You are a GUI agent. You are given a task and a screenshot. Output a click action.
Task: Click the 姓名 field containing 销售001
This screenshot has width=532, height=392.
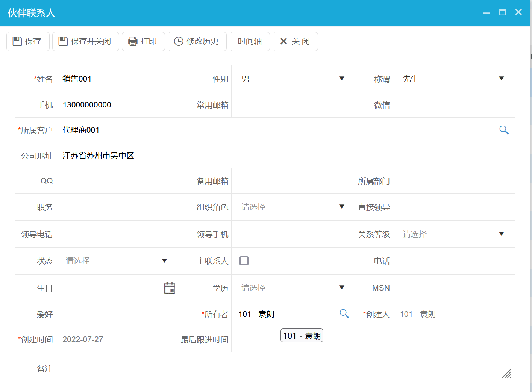coord(117,79)
